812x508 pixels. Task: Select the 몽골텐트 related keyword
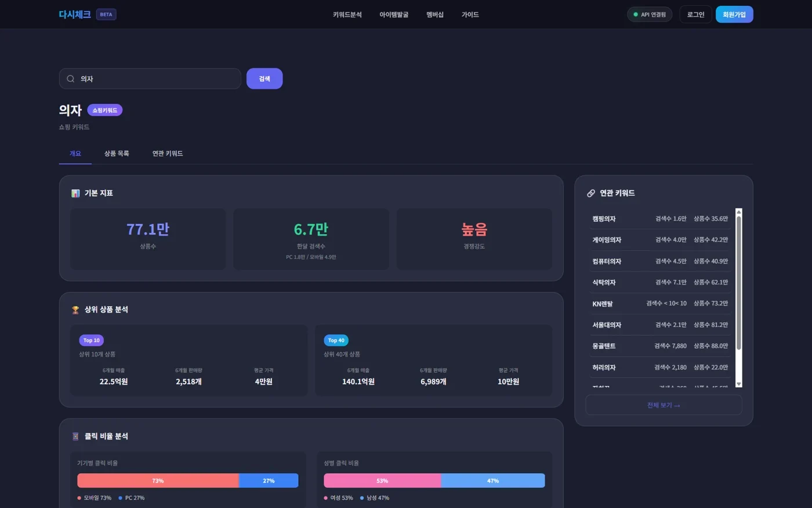click(660, 346)
